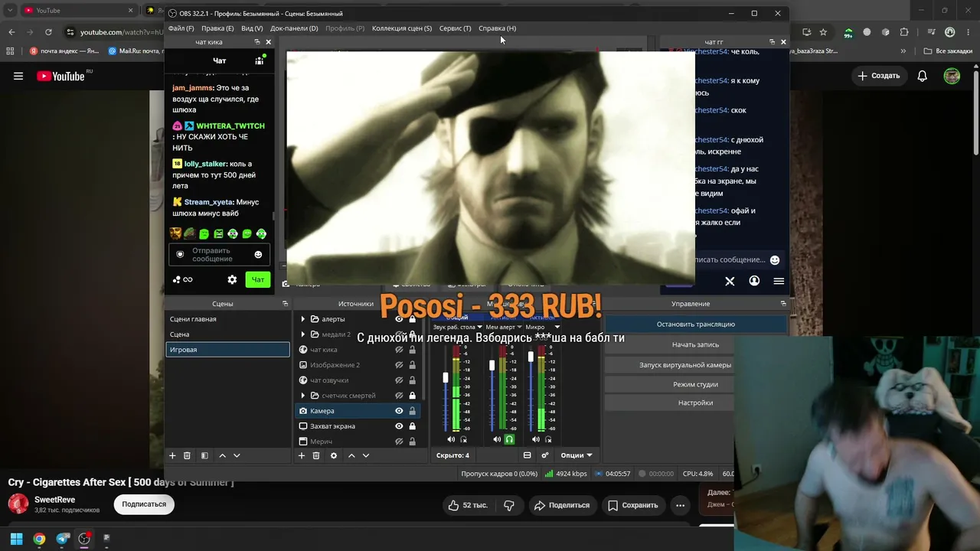Click the profile icon in the чат гг panel
This screenshot has height=551, width=980.
click(754, 281)
